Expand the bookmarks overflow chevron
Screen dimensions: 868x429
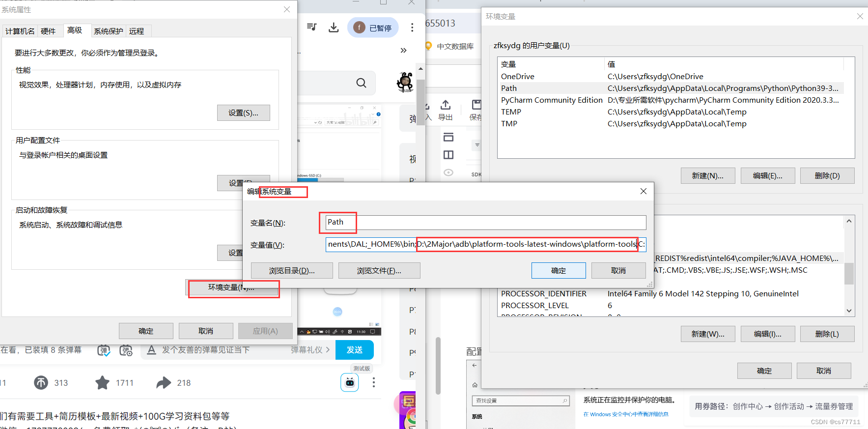point(403,50)
